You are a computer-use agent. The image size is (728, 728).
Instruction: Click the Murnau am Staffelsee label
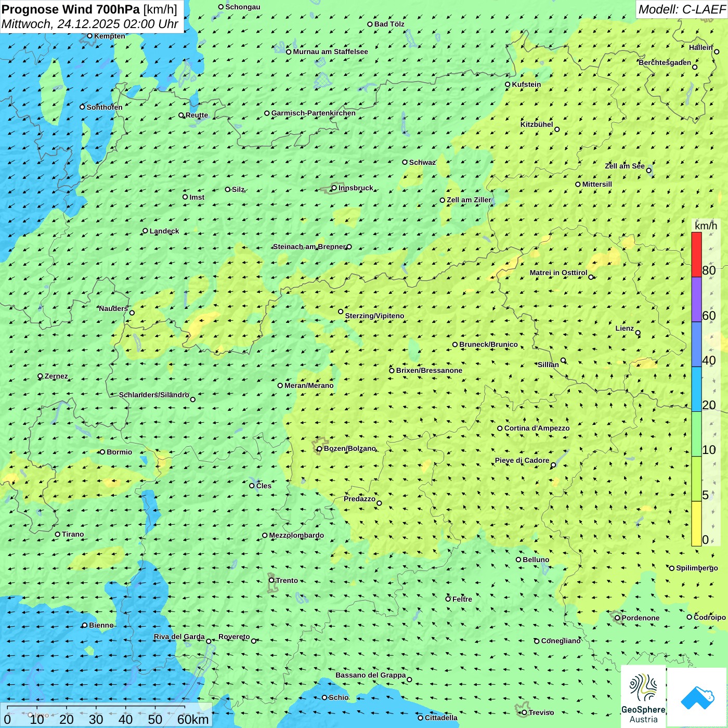(x=330, y=51)
